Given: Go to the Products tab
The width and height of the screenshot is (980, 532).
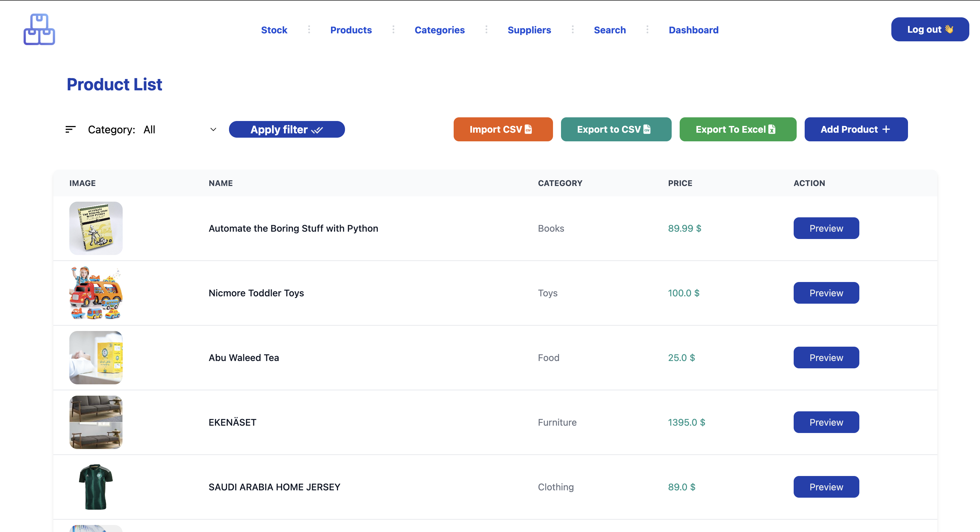Looking at the screenshot, I should [351, 30].
